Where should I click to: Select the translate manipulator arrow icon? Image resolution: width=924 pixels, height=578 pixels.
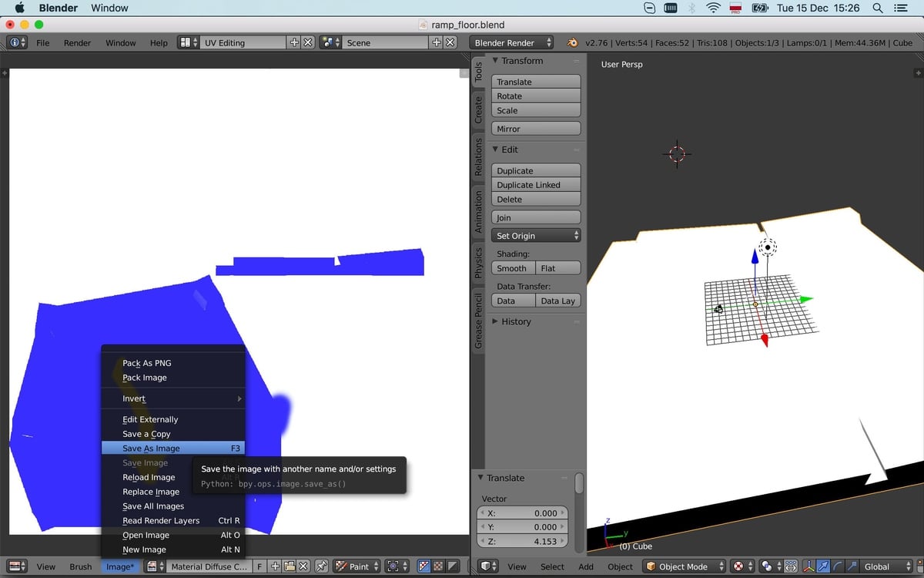coord(823,566)
